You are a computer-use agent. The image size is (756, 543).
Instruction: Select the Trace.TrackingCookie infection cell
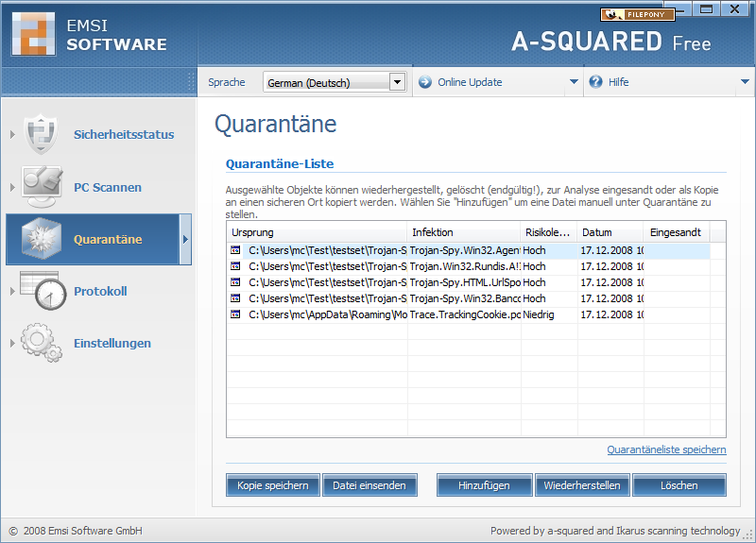(x=465, y=314)
